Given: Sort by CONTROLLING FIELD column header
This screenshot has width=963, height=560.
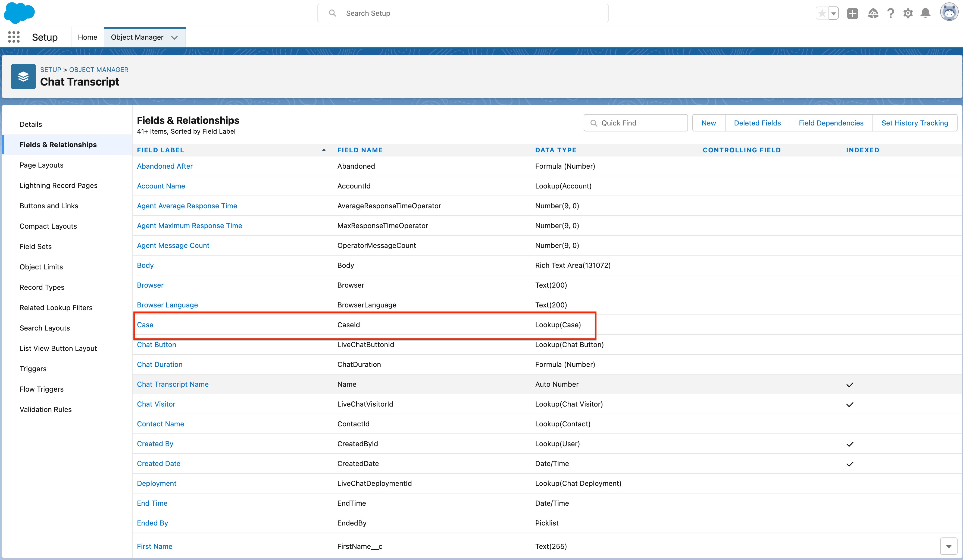Looking at the screenshot, I should tap(741, 150).
